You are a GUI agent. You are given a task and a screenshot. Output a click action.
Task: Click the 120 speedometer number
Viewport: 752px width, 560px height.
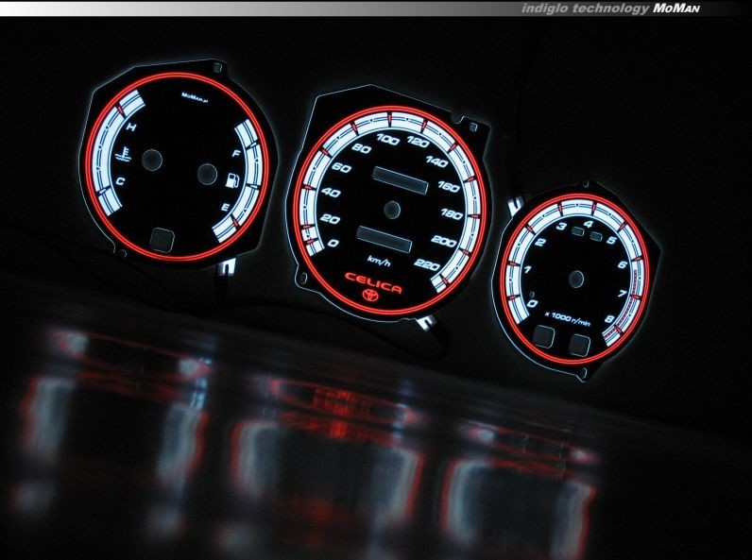[419, 143]
